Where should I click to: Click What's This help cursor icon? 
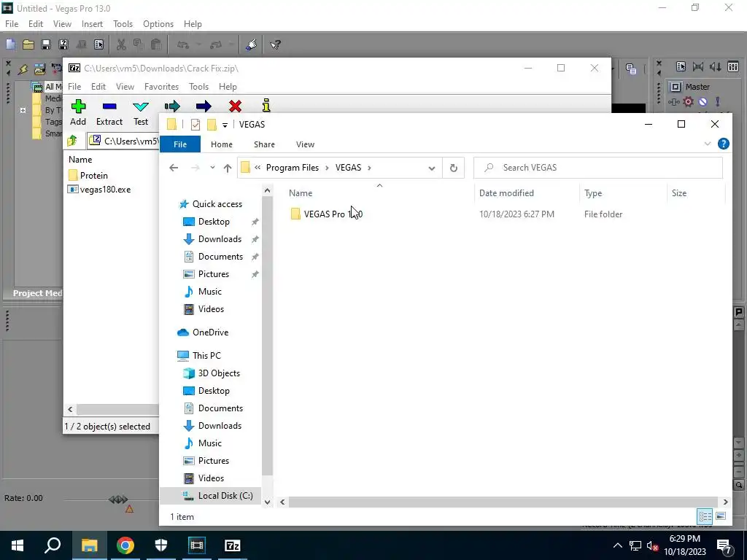pos(275,44)
